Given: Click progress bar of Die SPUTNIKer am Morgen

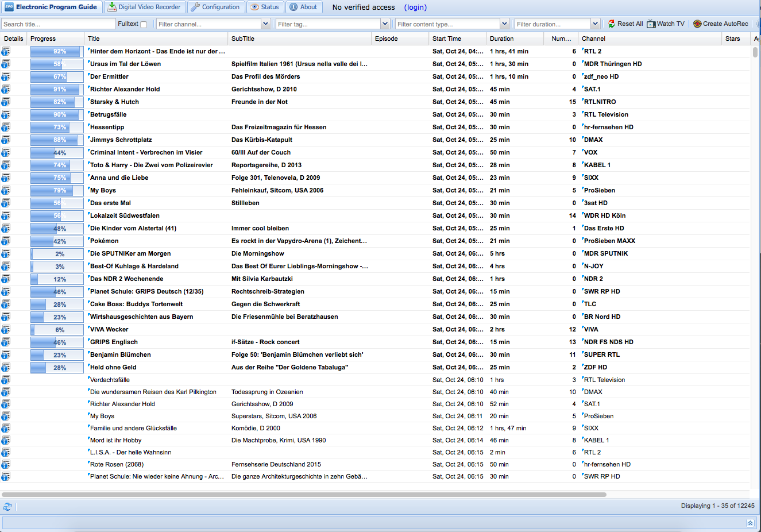Looking at the screenshot, I should (x=57, y=254).
